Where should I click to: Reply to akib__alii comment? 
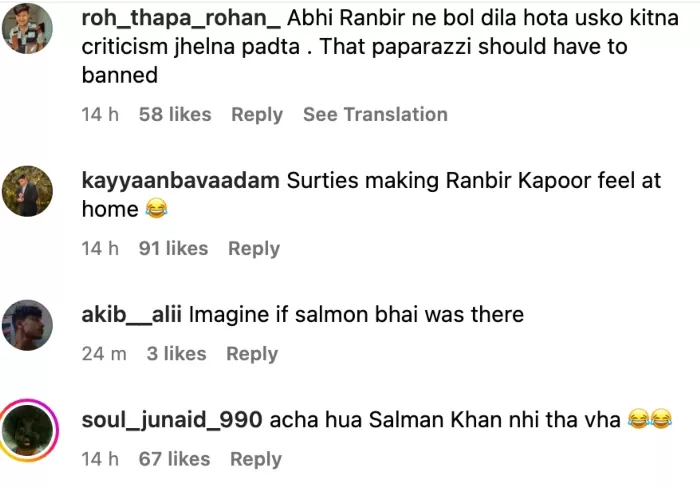252,354
